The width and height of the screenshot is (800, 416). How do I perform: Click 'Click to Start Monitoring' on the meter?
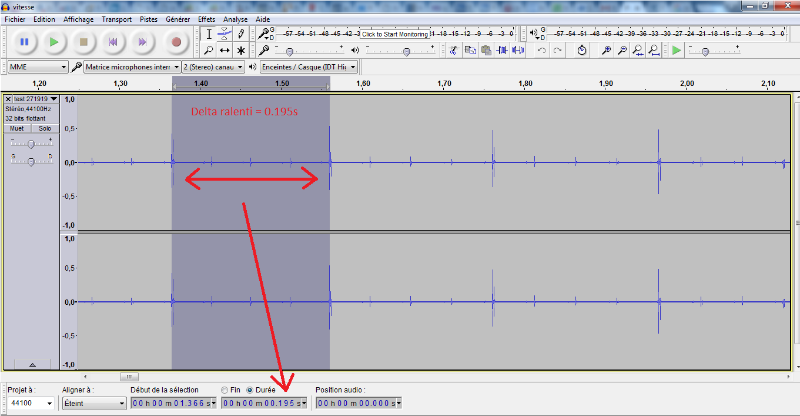pos(395,34)
